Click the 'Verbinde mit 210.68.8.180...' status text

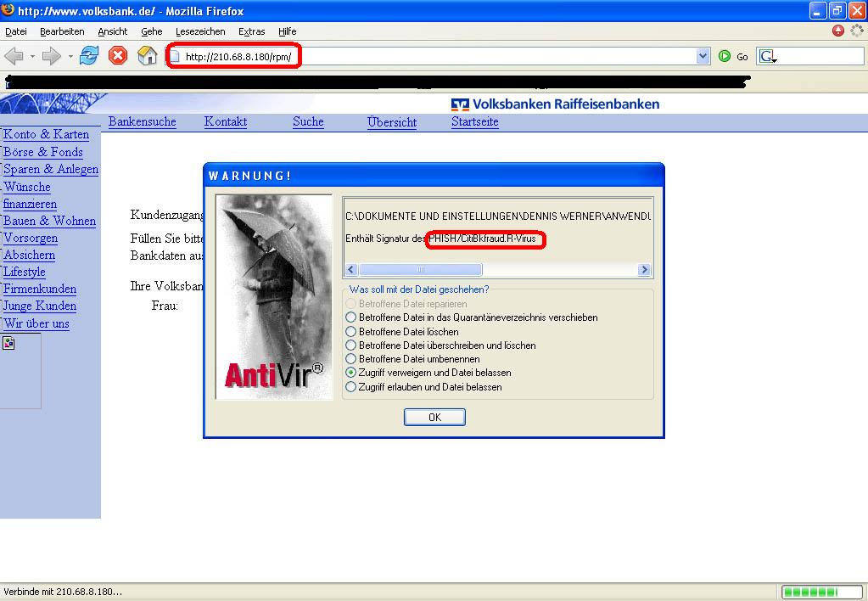[63, 592]
